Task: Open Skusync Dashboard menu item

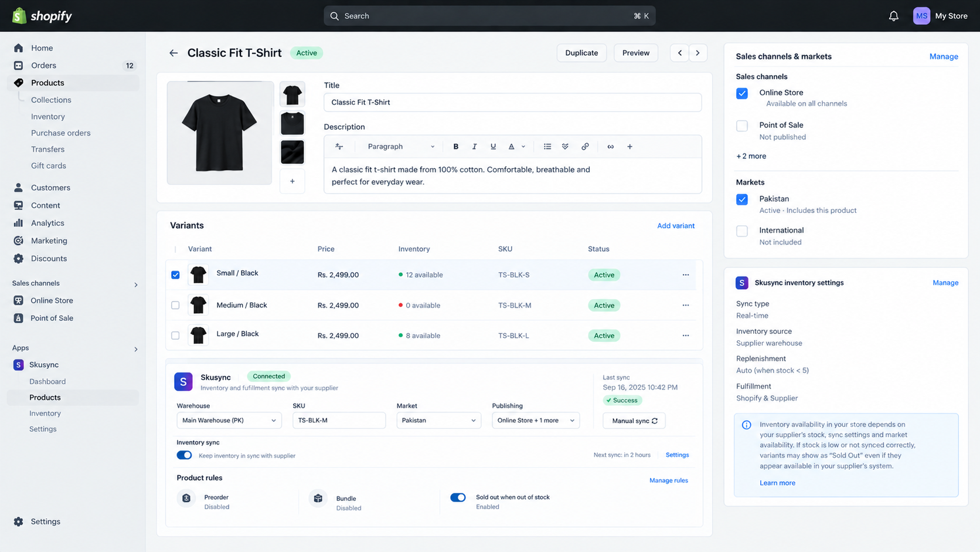Action: coord(47,381)
